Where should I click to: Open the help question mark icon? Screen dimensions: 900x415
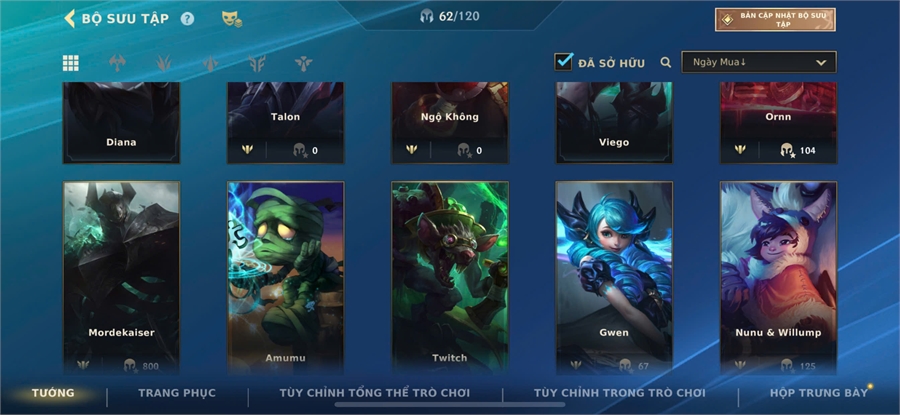(x=188, y=19)
